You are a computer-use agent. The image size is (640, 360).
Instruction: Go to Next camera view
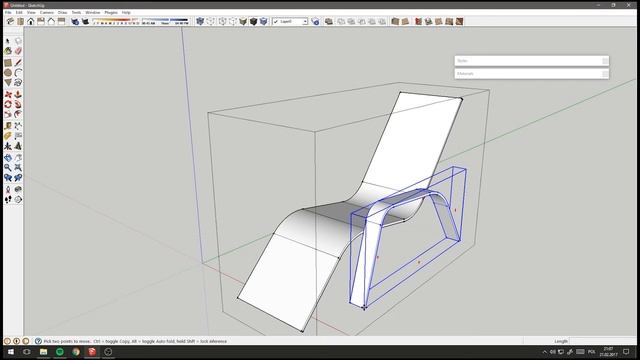click(x=18, y=178)
